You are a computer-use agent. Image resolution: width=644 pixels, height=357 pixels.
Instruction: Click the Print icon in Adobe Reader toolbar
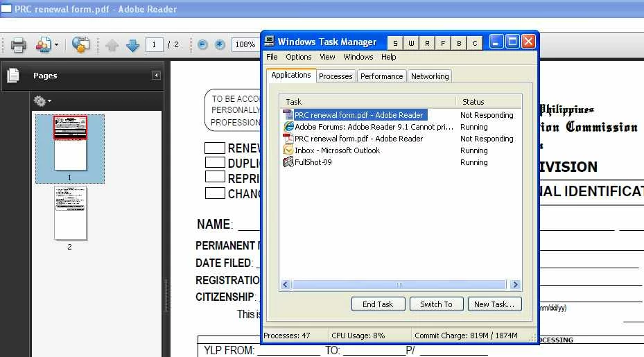coord(18,45)
